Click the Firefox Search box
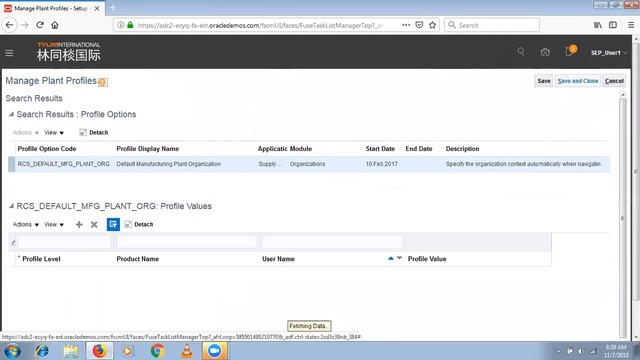This screenshot has width=640, height=360. tap(492, 25)
